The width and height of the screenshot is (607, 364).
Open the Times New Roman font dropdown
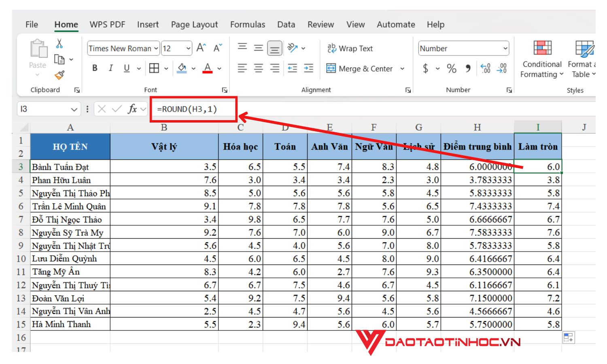[156, 49]
